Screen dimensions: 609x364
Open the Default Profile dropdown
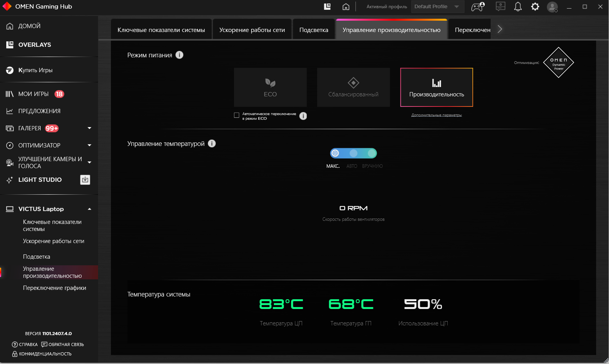tap(438, 7)
